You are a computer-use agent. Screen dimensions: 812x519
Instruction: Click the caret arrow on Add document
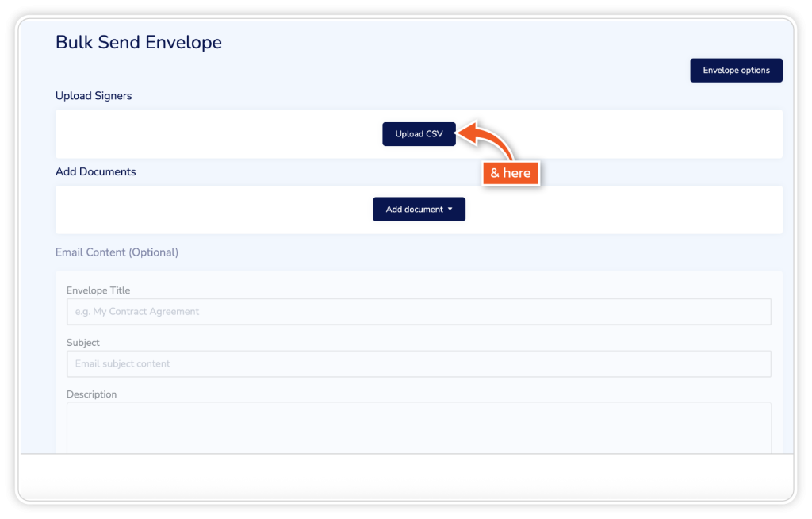click(x=450, y=210)
